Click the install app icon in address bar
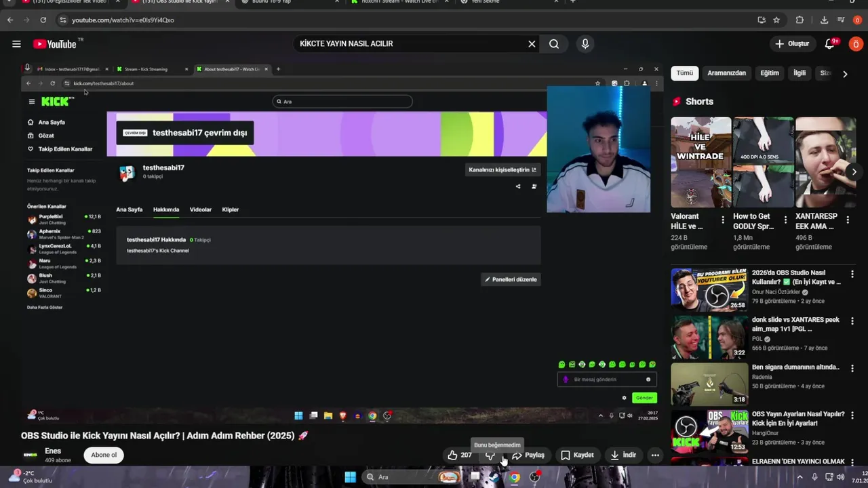Image resolution: width=868 pixels, height=488 pixels. [x=762, y=20]
